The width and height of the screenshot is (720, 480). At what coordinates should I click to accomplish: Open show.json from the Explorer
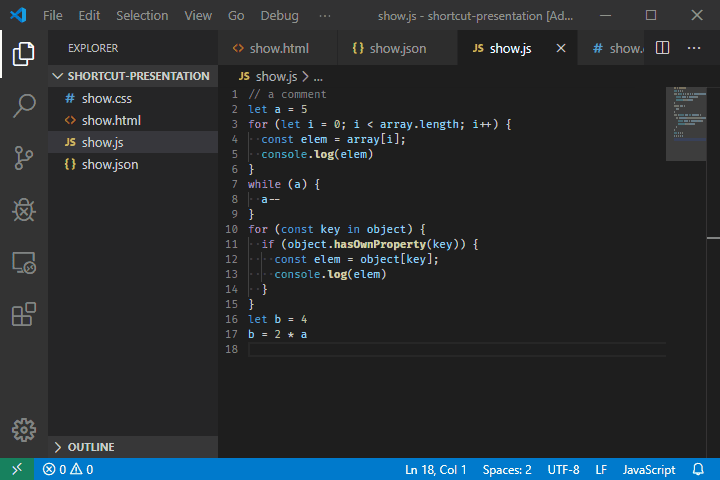click(x=110, y=164)
